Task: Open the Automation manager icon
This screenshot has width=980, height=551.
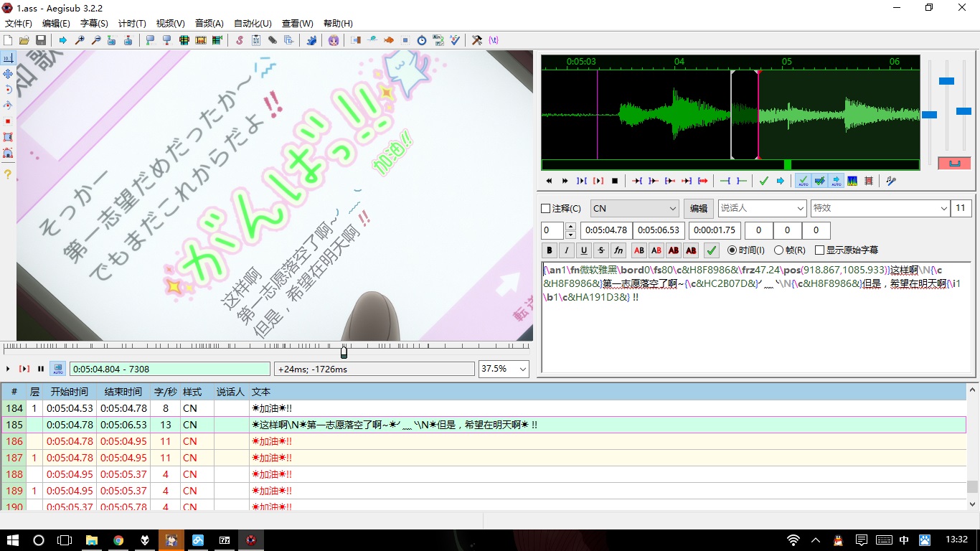Action: (311, 40)
